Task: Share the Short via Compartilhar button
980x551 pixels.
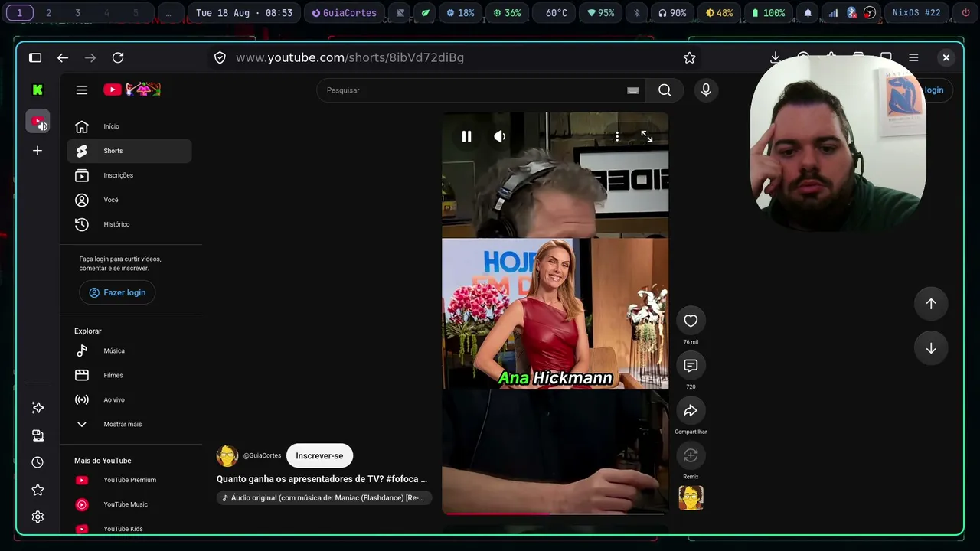Action: (691, 411)
